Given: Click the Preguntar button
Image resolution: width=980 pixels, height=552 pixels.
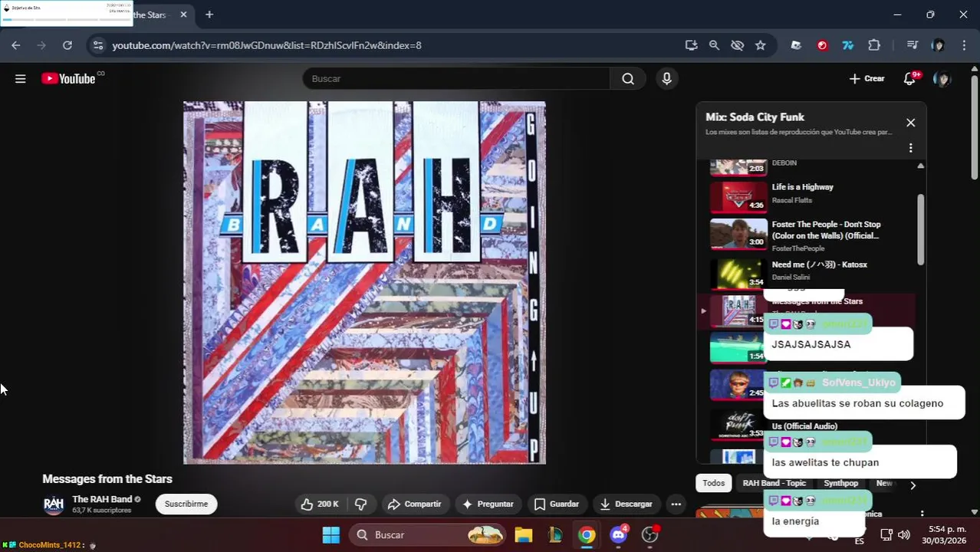Looking at the screenshot, I should coord(488,504).
